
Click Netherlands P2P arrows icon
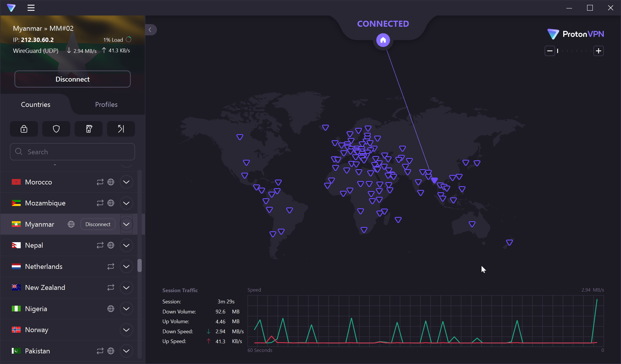[111, 267]
